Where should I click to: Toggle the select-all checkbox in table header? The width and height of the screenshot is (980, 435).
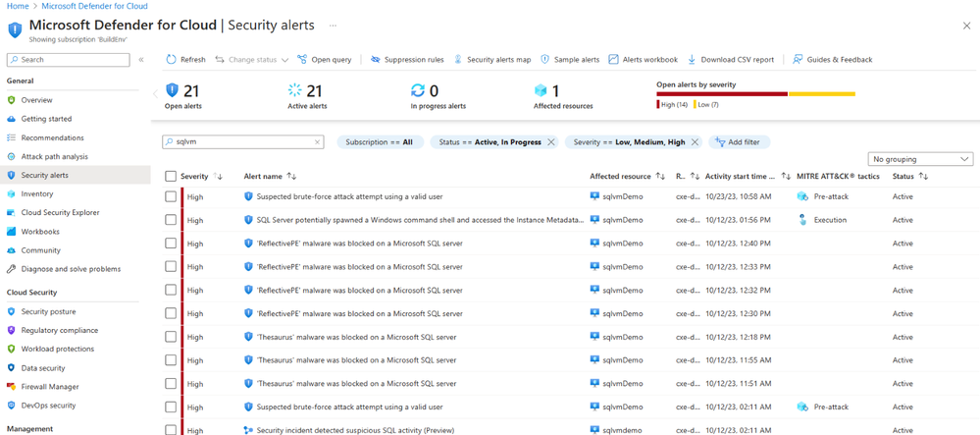coord(171,177)
